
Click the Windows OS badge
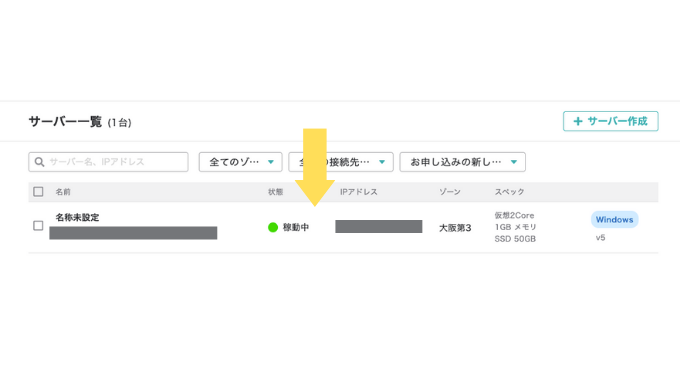point(615,220)
